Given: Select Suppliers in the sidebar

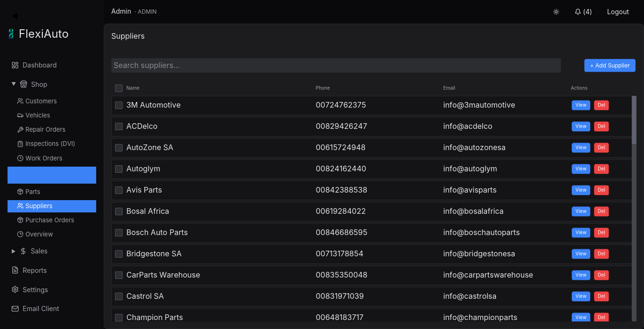Looking at the screenshot, I should 52,206.
